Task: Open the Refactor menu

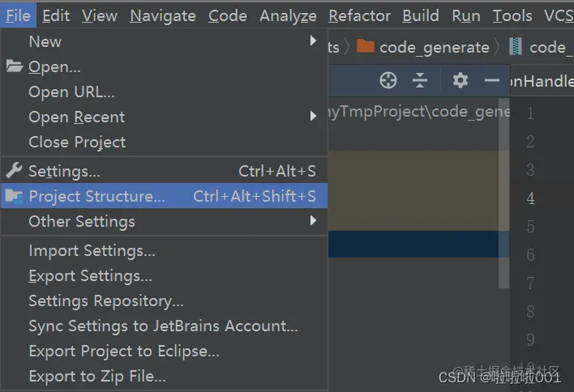Action: tap(360, 15)
